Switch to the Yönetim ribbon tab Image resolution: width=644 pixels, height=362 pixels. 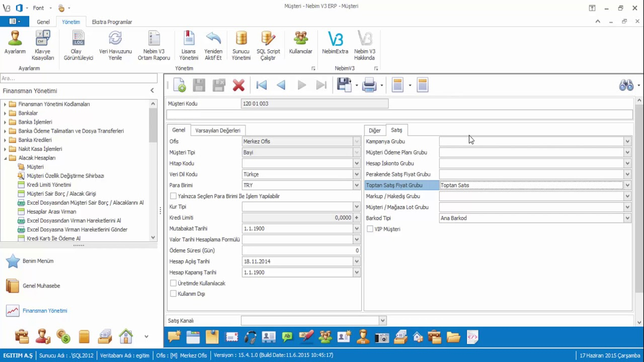pos(71,22)
